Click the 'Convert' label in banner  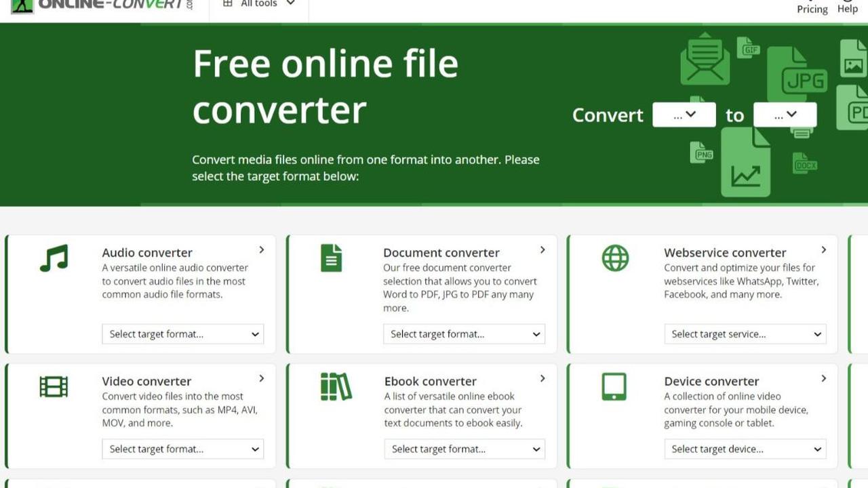click(608, 115)
